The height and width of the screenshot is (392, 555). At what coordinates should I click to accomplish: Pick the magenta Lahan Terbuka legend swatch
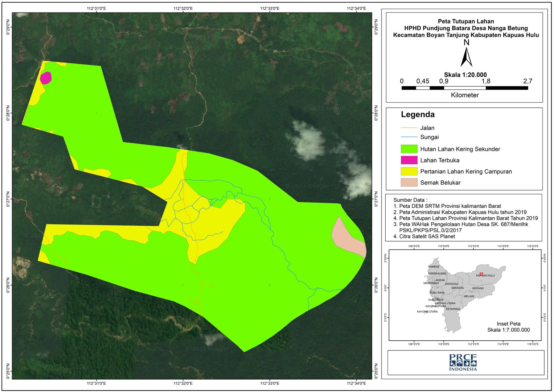409,160
